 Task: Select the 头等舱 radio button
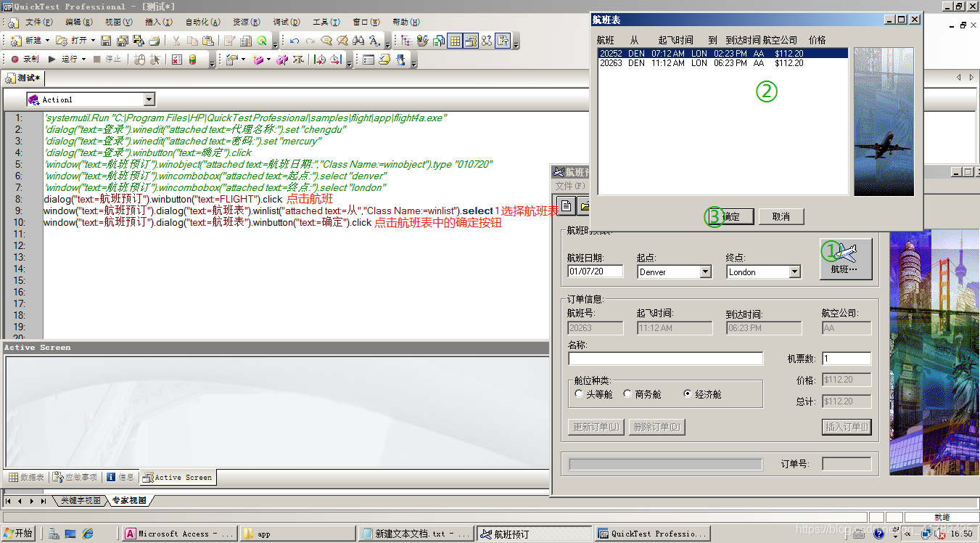(579, 394)
